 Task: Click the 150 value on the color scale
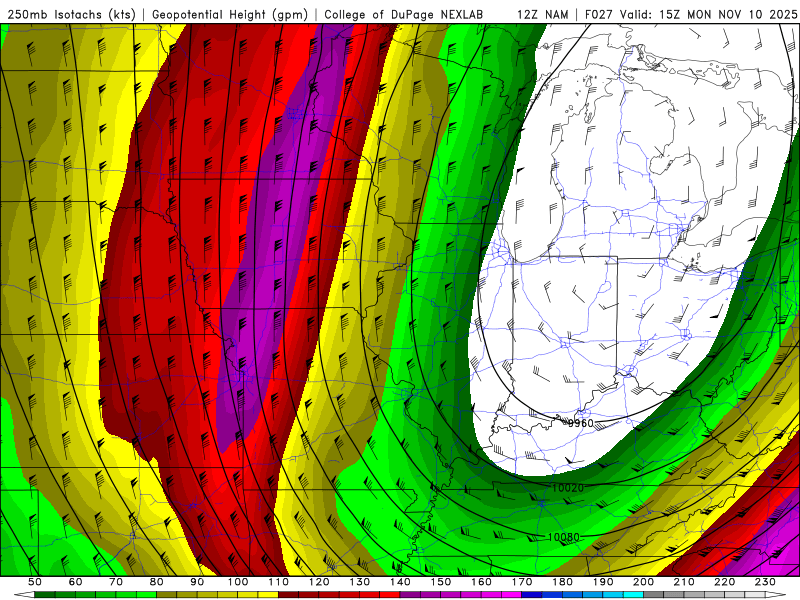441,582
